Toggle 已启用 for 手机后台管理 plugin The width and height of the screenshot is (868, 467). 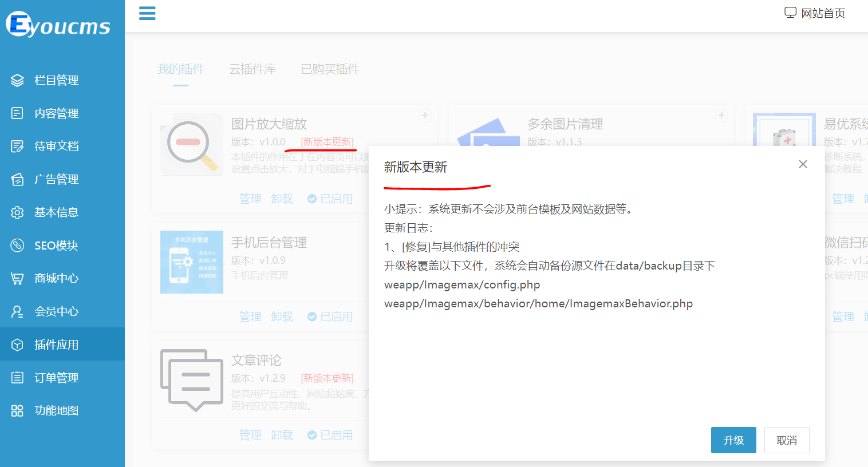[x=330, y=316]
